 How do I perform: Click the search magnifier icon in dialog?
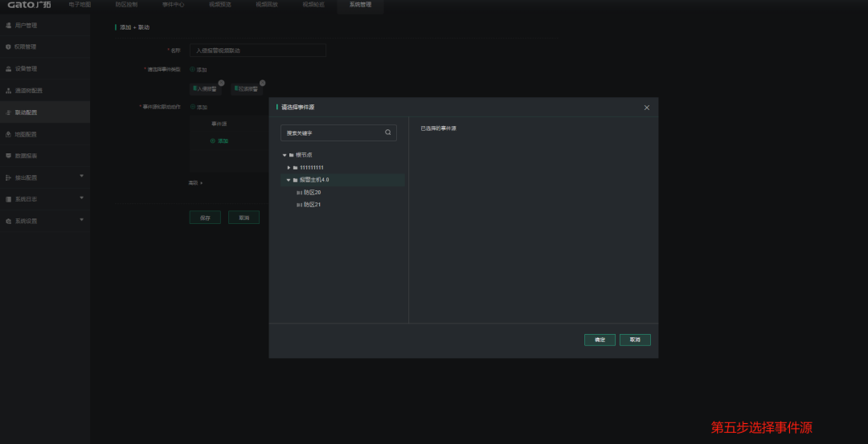388,132
